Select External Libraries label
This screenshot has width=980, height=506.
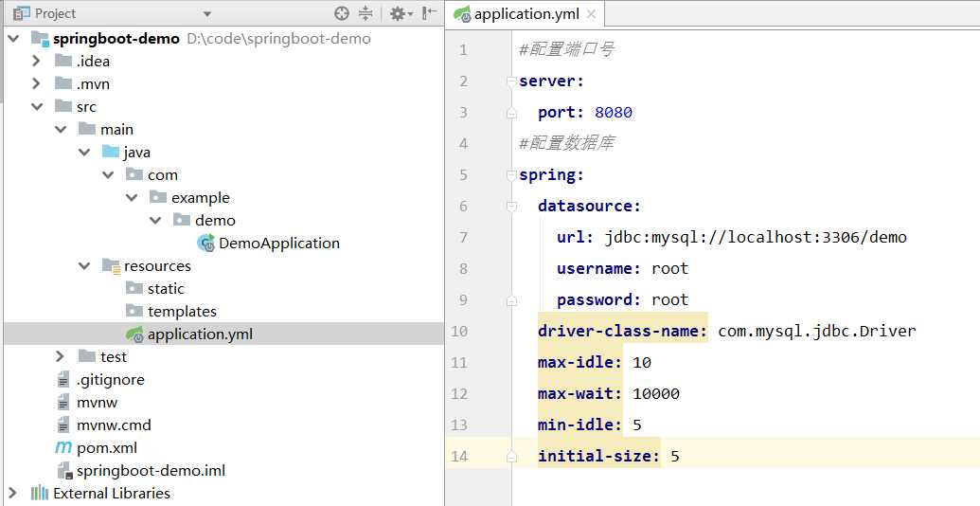(x=111, y=493)
